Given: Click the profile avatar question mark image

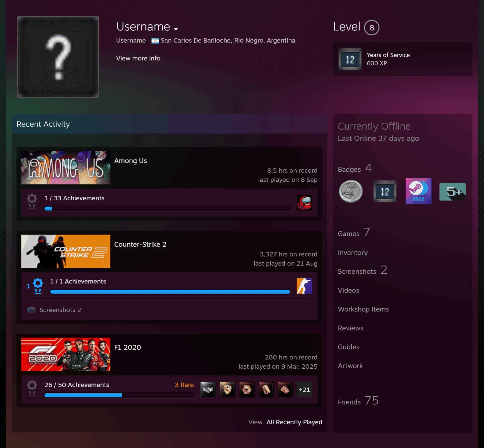Looking at the screenshot, I should tap(58, 57).
